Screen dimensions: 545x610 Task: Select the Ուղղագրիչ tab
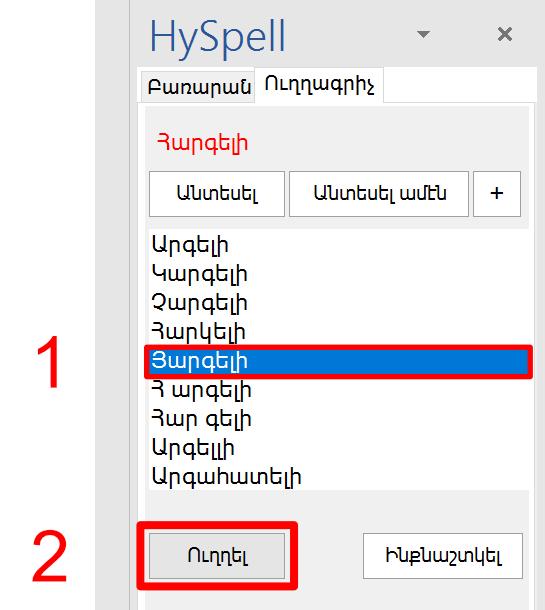click(319, 84)
